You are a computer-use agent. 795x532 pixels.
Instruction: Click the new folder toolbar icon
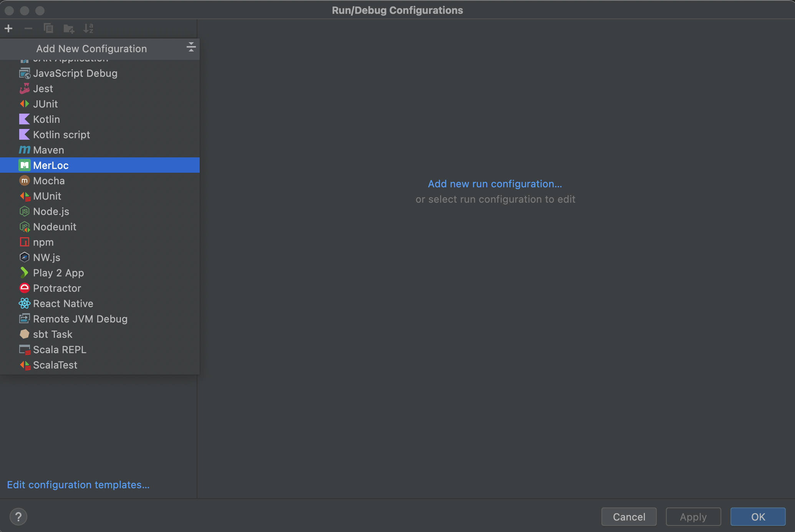click(x=69, y=28)
